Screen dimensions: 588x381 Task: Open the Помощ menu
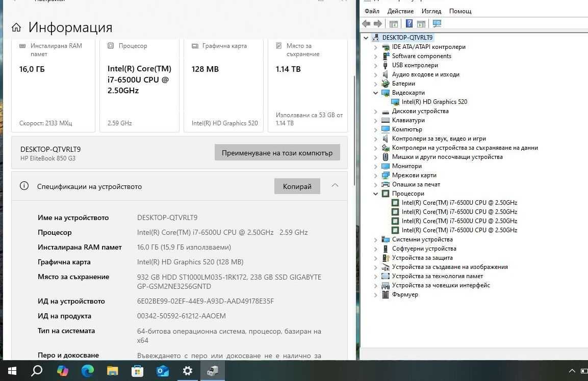coord(460,11)
